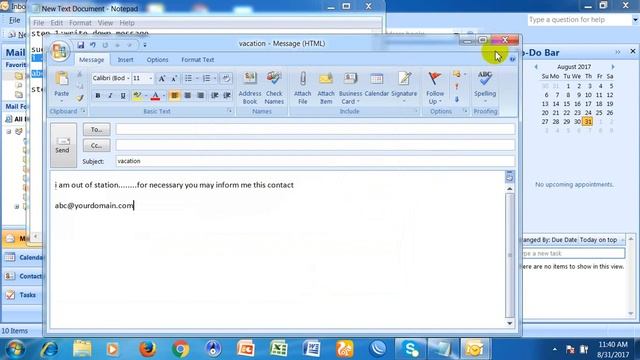The image size is (640, 360).
Task: Open Calendar in Outlook navigation pane
Action: click(x=23, y=257)
